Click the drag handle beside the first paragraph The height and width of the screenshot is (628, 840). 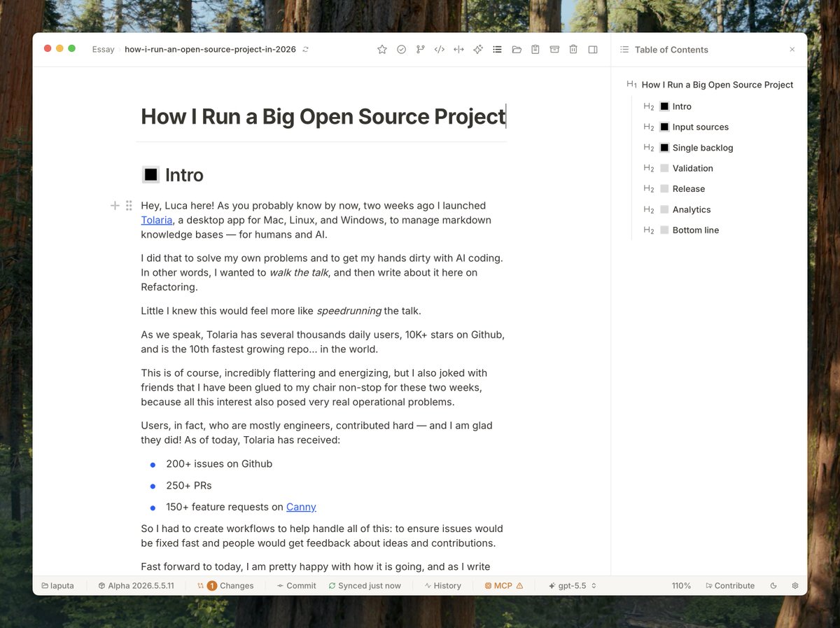pyautogui.click(x=129, y=205)
